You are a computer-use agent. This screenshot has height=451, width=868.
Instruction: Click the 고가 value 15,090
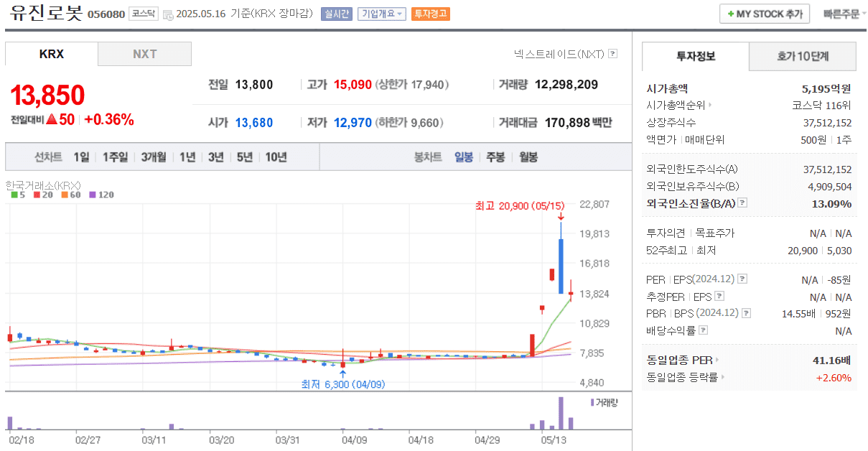pos(353,85)
